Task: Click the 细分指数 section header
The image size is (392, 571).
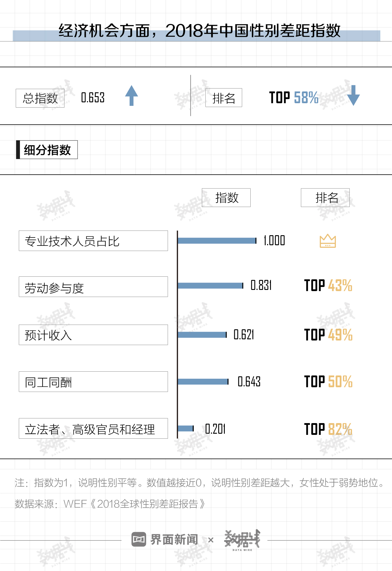Action: coord(47,150)
